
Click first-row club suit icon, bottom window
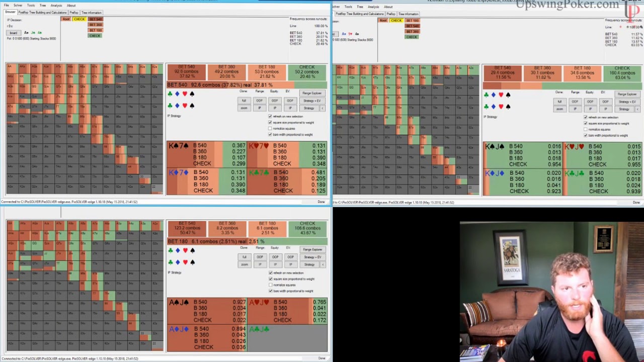(170, 250)
